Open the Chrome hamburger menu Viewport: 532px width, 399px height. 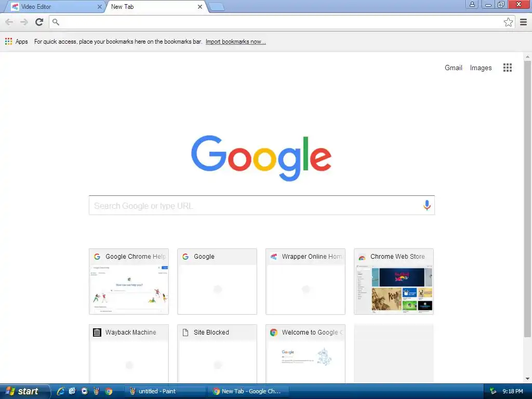524,22
